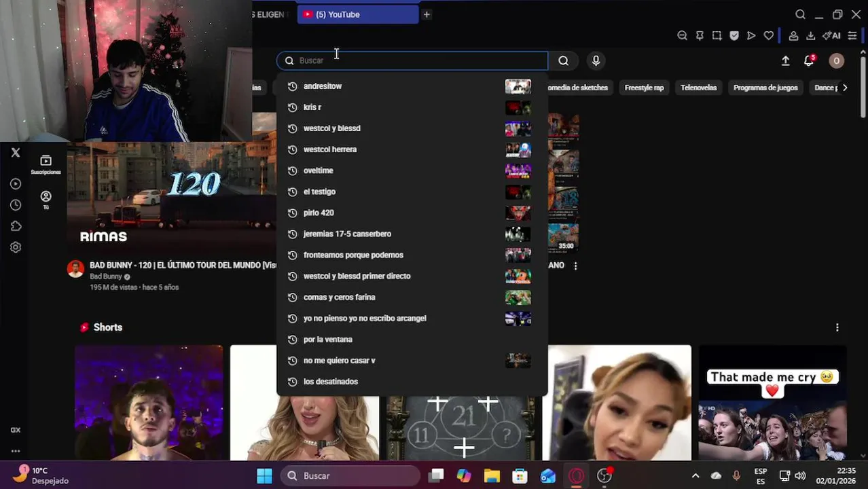Open the Tú profile icon in YouTube
868x489 pixels.
point(46,200)
